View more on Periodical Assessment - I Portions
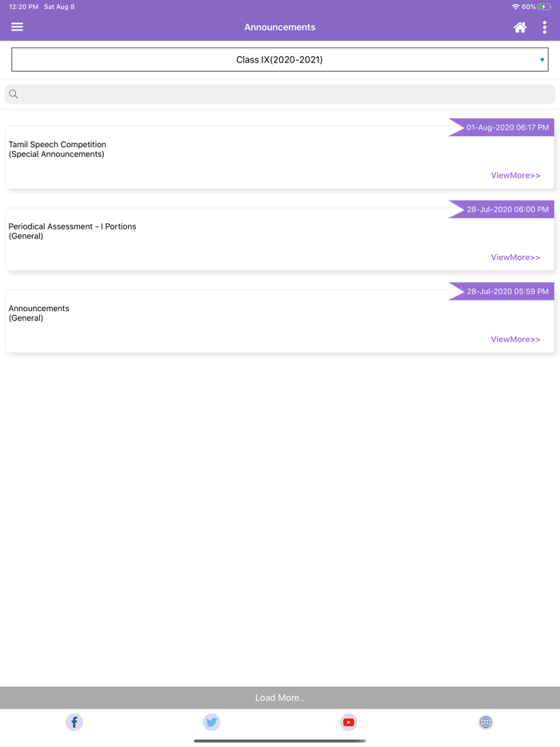This screenshot has height=747, width=560. (515, 257)
